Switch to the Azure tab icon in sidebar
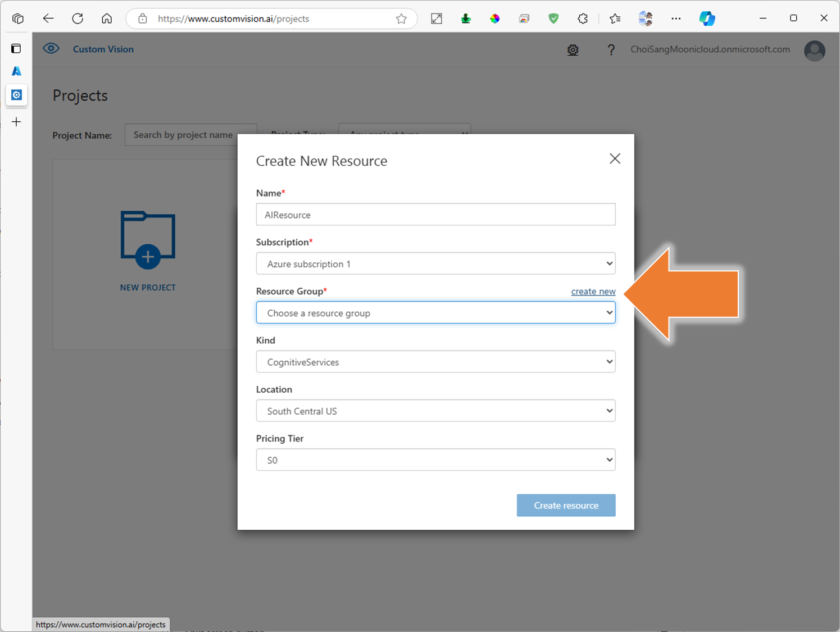Viewport: 840px width, 632px height. 16,71
